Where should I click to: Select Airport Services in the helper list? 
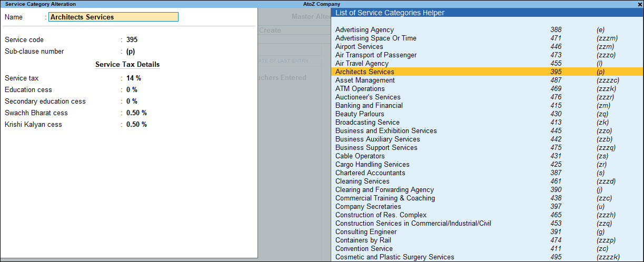(x=487, y=46)
